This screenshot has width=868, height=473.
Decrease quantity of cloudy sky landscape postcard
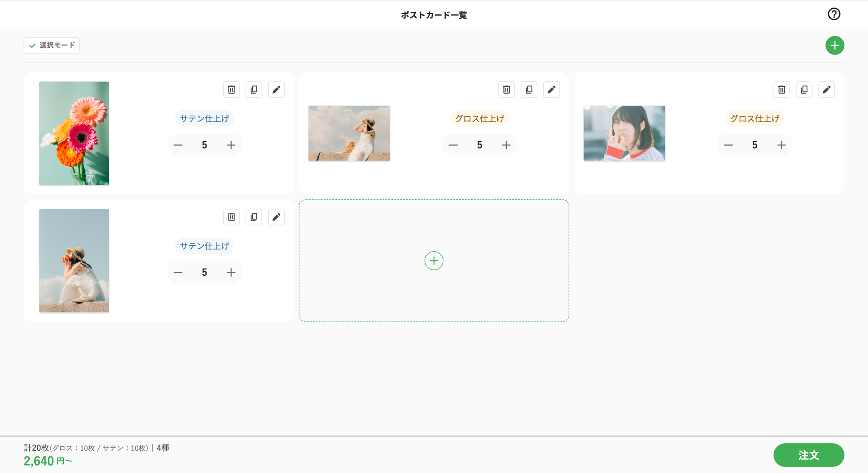click(453, 145)
